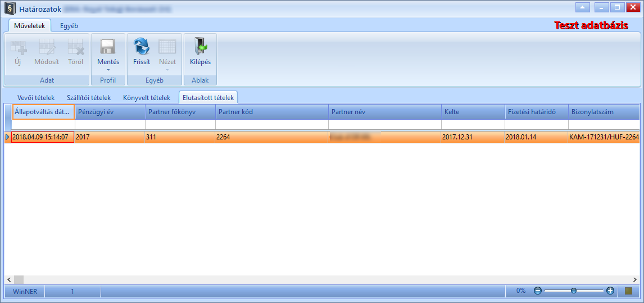Viewport: 644px width, 303px height.
Task: Click the Töröl delete icon
Action: (x=75, y=47)
